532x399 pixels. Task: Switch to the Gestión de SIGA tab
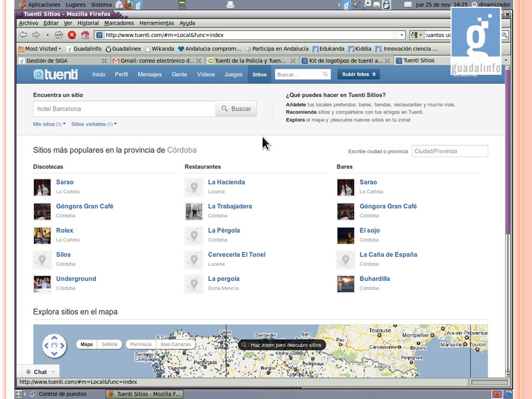[63, 61]
